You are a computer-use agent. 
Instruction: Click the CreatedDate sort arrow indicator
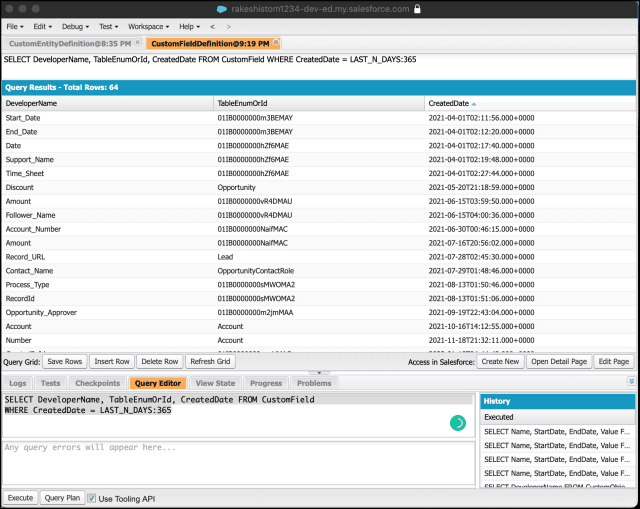coord(474,103)
